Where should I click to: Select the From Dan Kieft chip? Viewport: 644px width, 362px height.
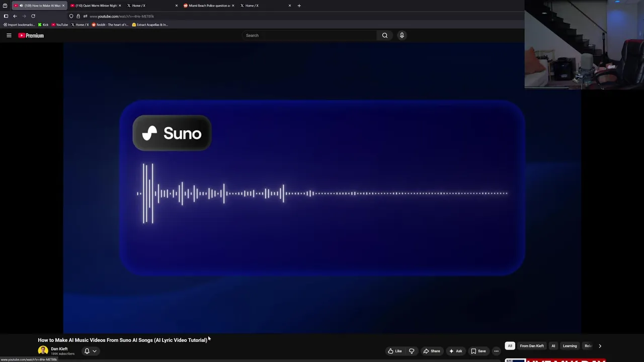[532, 346]
